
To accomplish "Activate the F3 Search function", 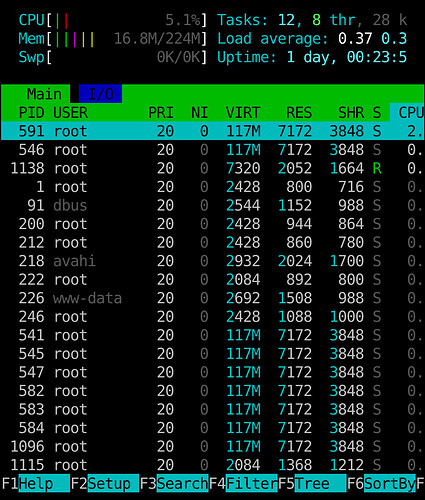I will pyautogui.click(x=174, y=483).
